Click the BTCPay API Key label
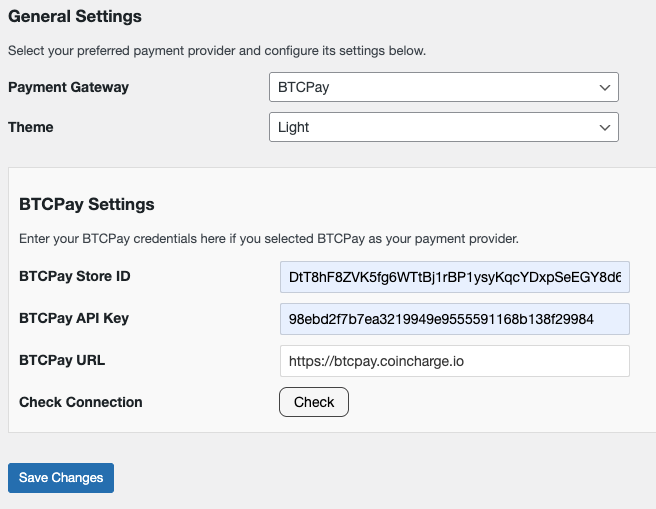The height and width of the screenshot is (509, 656). click(x=74, y=318)
